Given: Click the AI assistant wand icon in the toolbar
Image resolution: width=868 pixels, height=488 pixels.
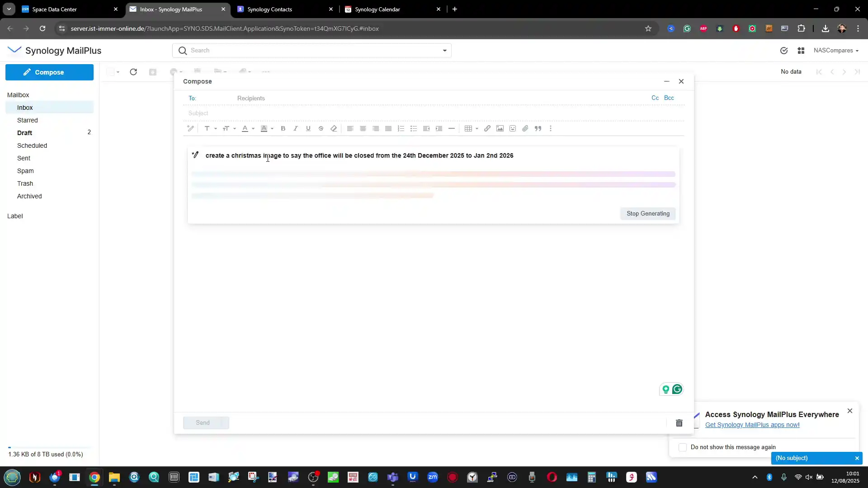Looking at the screenshot, I should [191, 129].
